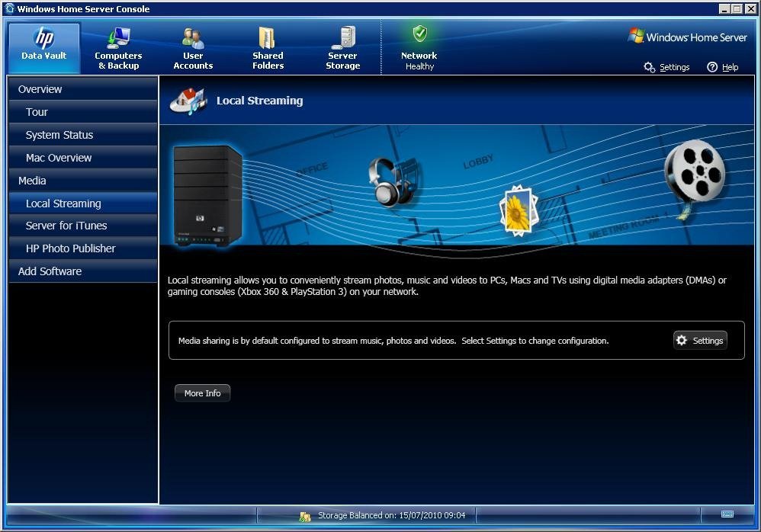
Task: Click the Help question mark icon
Action: click(712, 67)
